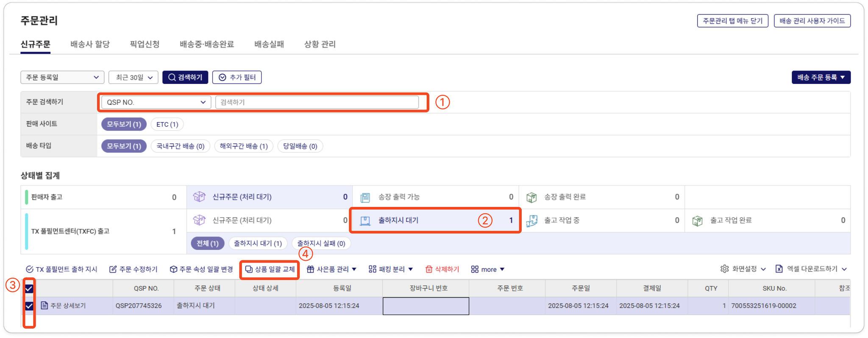Open the 배송 관리 사용자 가이드
This screenshot has width=868, height=338.
coord(812,21)
